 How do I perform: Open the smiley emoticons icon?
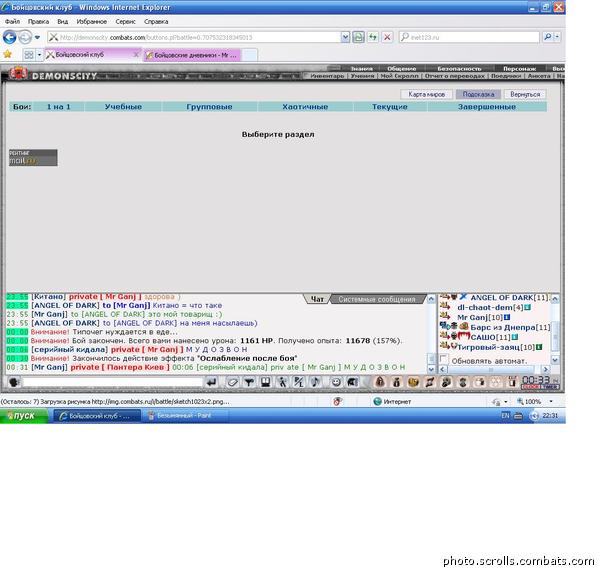point(336,382)
